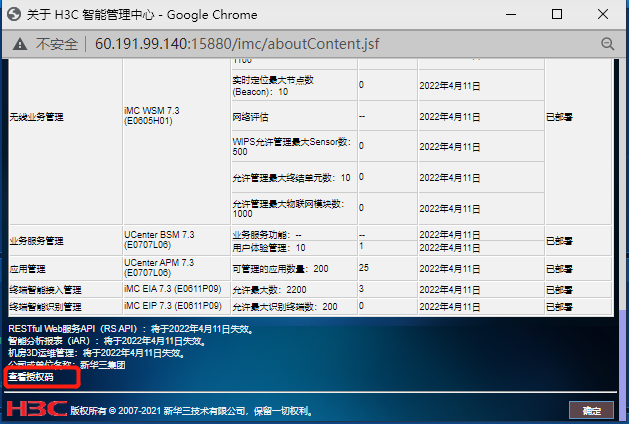This screenshot has height=424, width=629.
Task: Click the used count 3 in EIA row
Action: 388,289
